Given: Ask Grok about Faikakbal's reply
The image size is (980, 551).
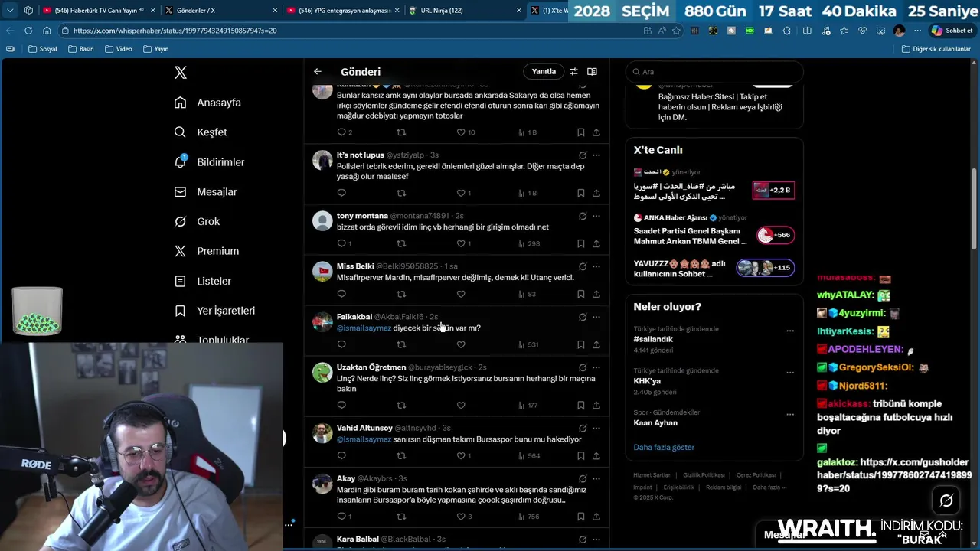Looking at the screenshot, I should [x=583, y=317].
